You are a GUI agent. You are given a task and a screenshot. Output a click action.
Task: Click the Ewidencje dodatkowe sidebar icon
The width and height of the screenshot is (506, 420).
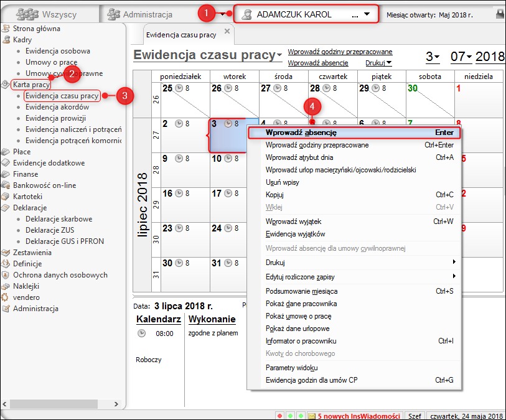[x=6, y=163]
